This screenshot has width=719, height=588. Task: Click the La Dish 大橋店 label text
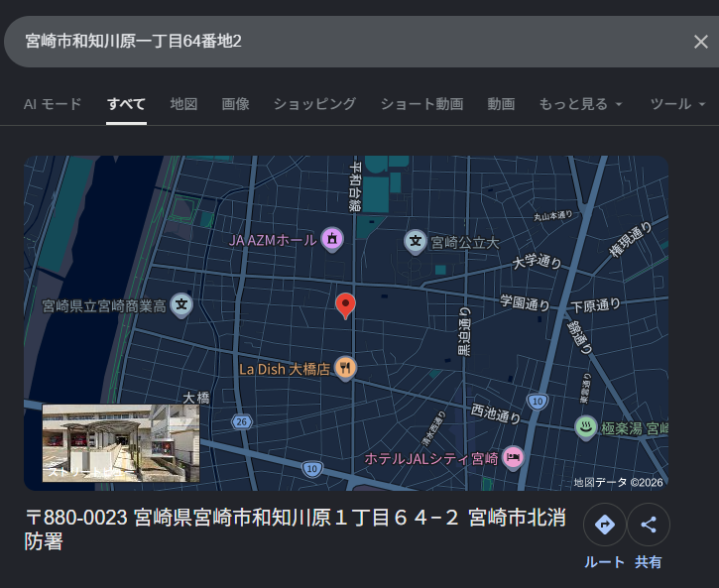[x=285, y=369]
